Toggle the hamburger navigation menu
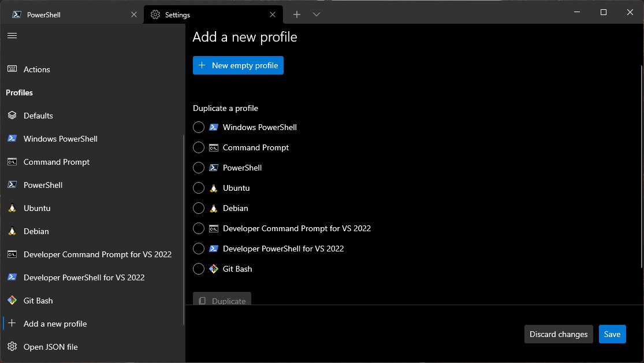 pyautogui.click(x=12, y=35)
